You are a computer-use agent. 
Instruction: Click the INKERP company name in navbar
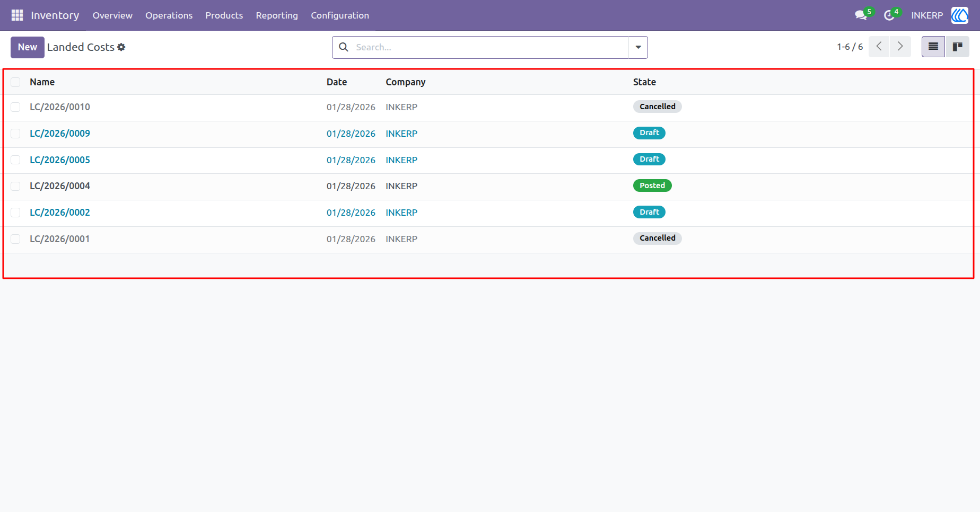coord(927,15)
